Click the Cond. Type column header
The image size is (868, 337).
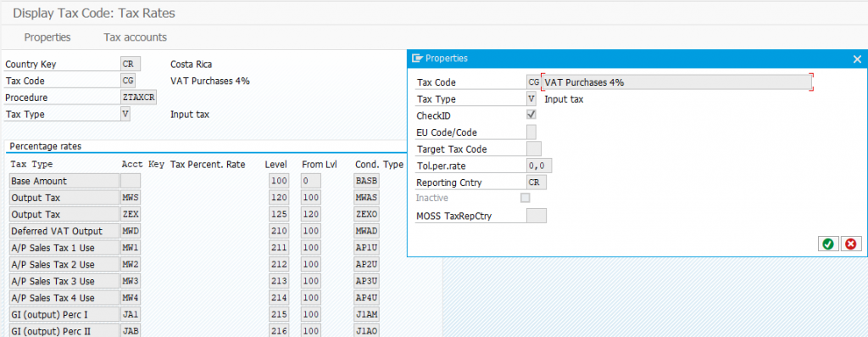coord(379,164)
